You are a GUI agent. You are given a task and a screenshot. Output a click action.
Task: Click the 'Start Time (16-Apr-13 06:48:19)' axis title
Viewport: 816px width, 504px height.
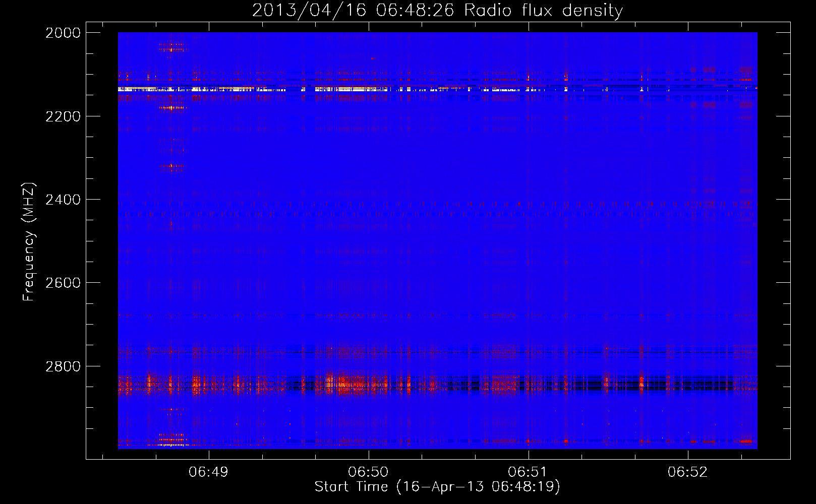pyautogui.click(x=437, y=487)
